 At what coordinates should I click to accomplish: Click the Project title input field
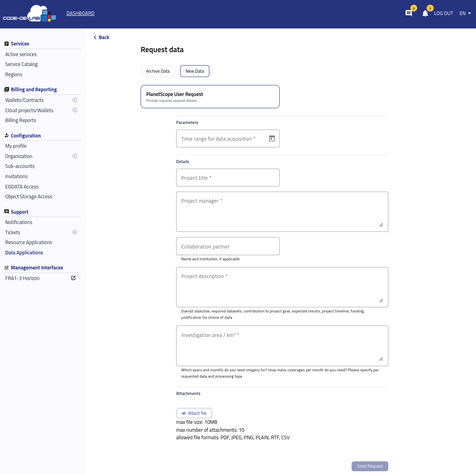pyautogui.click(x=228, y=178)
